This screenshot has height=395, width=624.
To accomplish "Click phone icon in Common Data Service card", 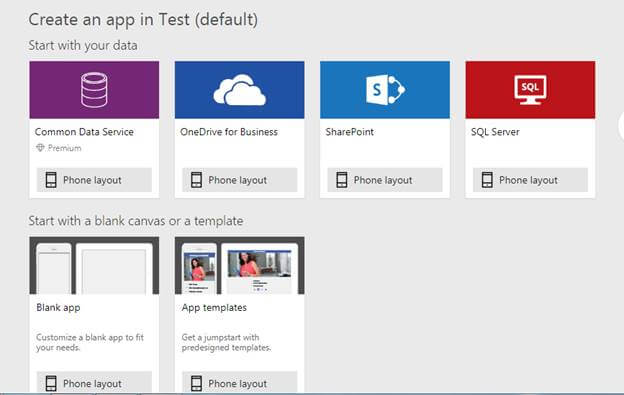I will click(x=51, y=180).
